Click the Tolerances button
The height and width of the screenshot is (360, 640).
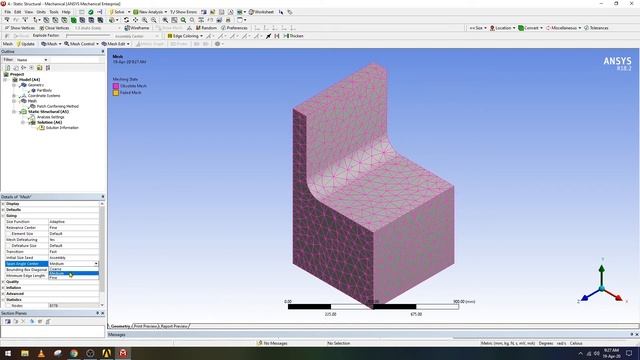pos(596,28)
